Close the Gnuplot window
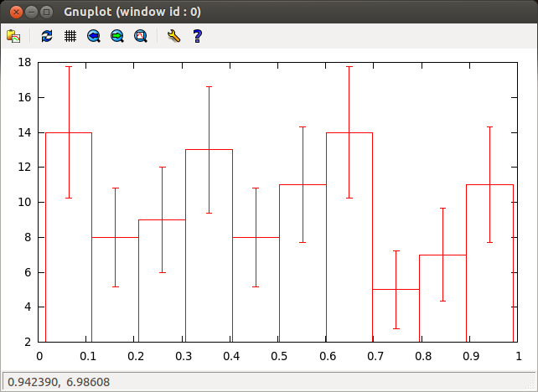Screen dimensions: 538x392 tap(16, 13)
